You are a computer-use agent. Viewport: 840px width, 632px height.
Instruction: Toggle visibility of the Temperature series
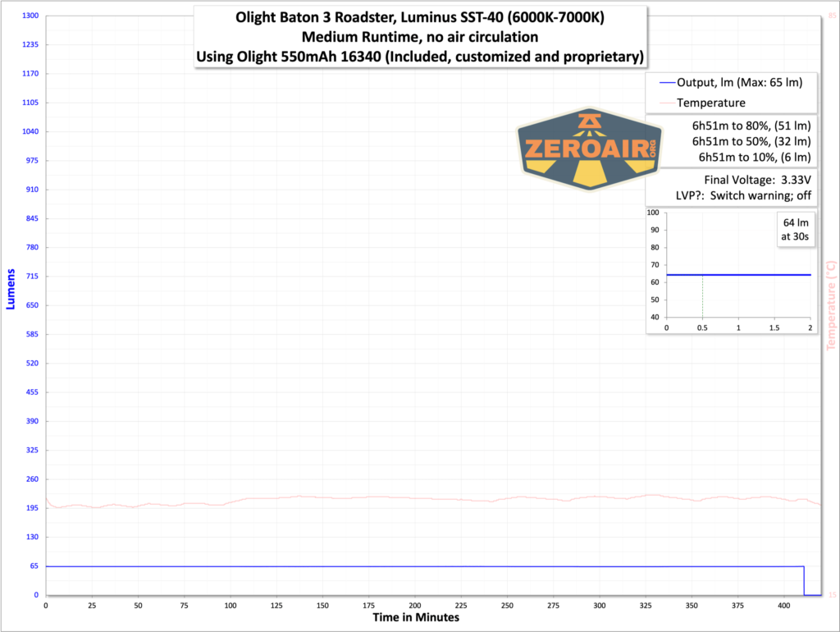tap(713, 103)
